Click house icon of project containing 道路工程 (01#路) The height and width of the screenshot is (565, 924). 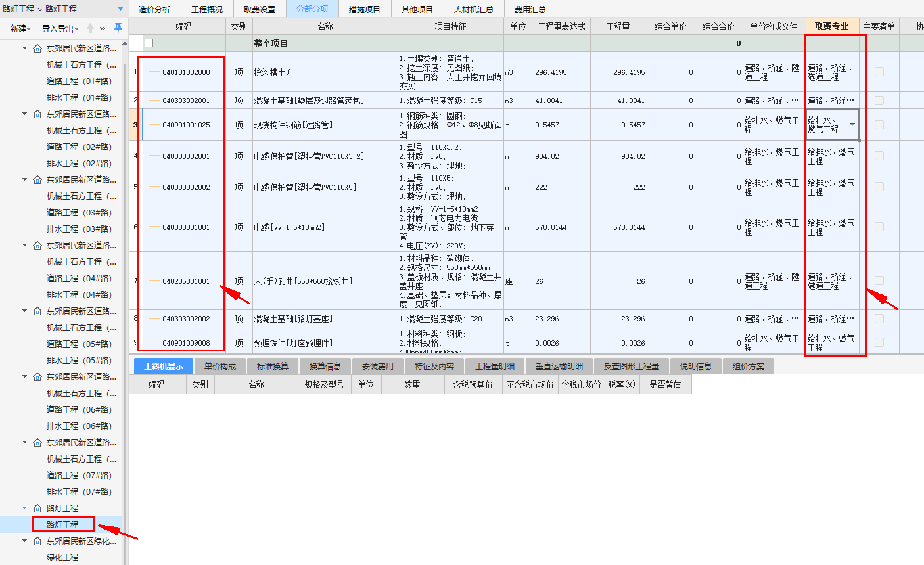tap(37, 49)
